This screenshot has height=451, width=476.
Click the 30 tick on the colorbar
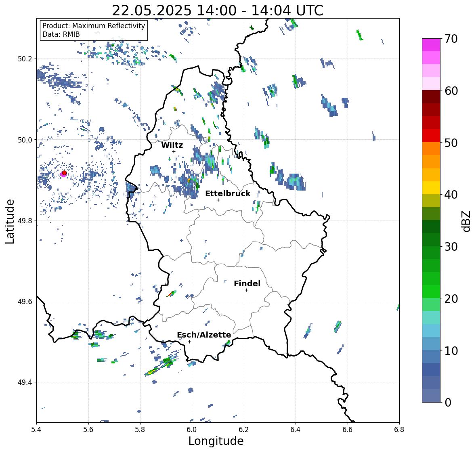pos(451,246)
